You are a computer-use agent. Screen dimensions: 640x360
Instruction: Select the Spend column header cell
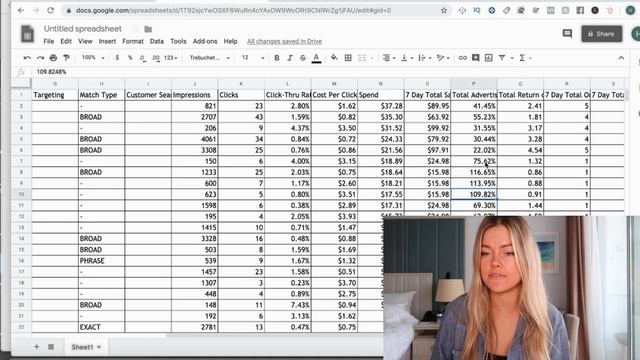pos(381,95)
